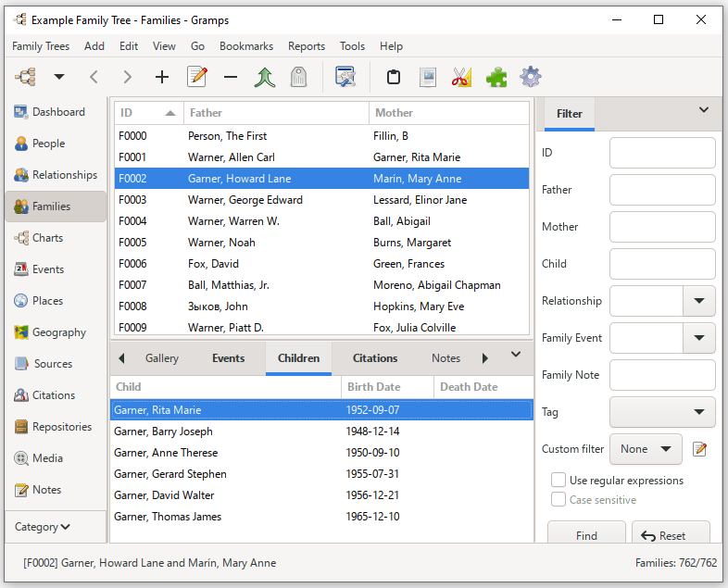The width and height of the screenshot is (728, 588).
Task: Open the Relationship filter dropdown
Action: [699, 301]
